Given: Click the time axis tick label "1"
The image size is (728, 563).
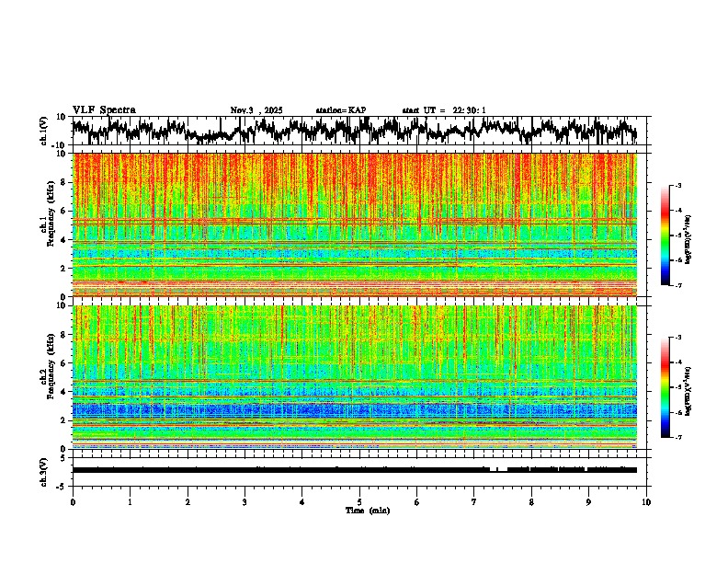Looking at the screenshot, I should point(130,502).
